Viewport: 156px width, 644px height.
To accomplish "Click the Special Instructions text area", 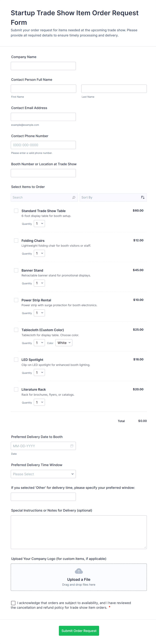I will tap(79, 532).
